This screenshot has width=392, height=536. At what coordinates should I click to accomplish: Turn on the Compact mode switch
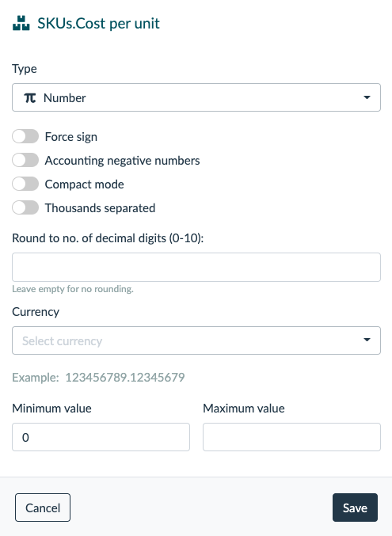click(x=25, y=184)
